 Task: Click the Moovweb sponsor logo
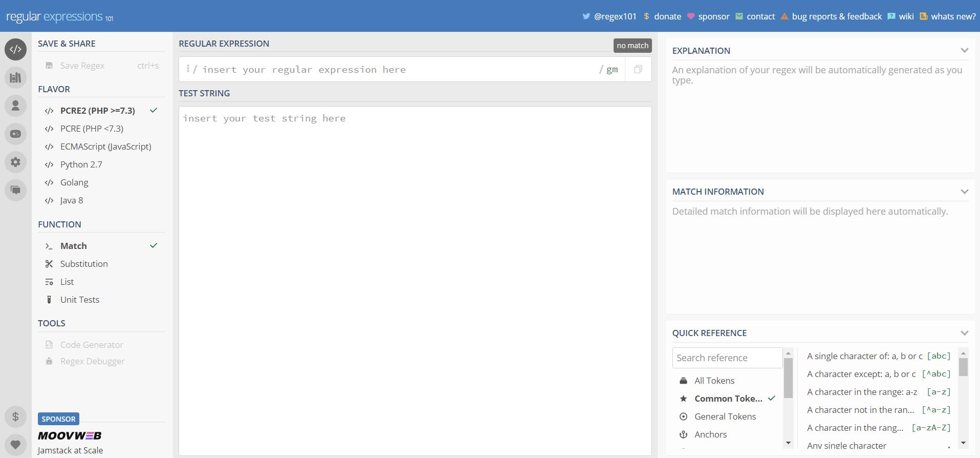pos(70,435)
